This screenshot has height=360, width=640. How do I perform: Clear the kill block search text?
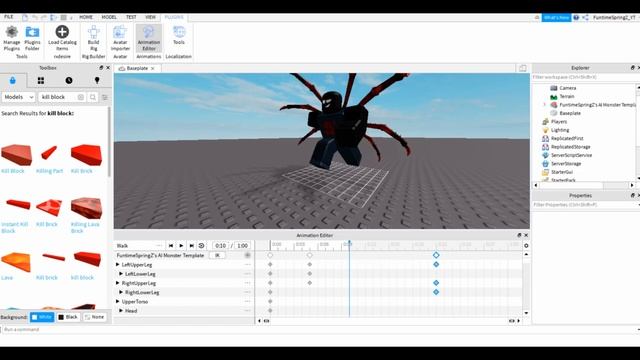81,97
